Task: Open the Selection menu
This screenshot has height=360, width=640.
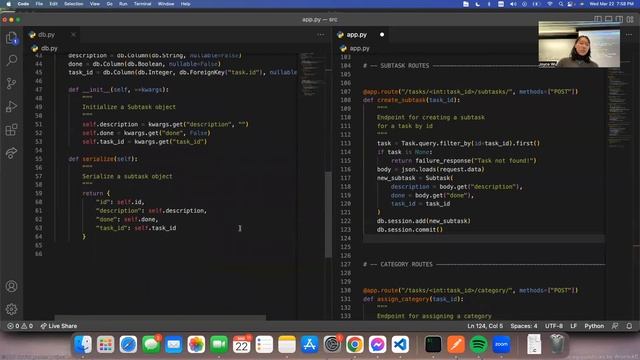Action: point(74,4)
